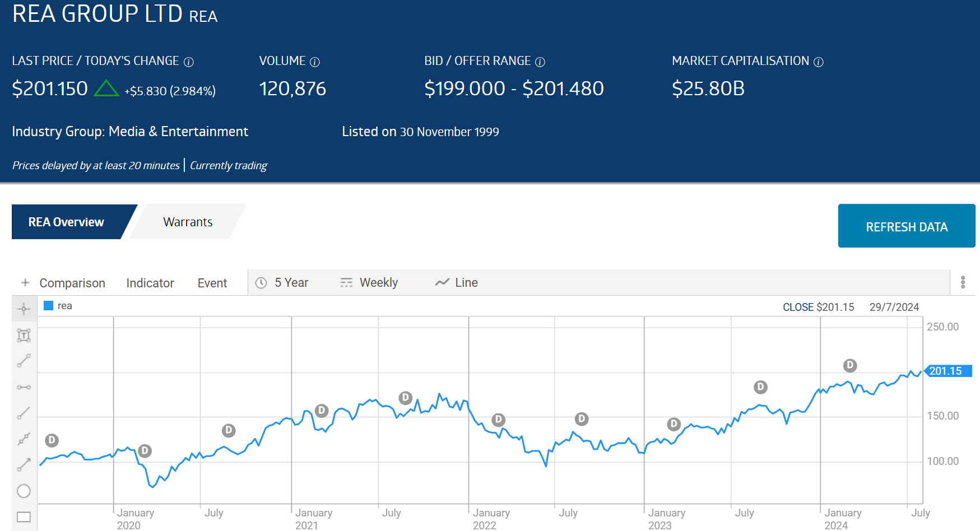Click the January 2022 axis label
The height and width of the screenshot is (531, 980).
[x=490, y=519]
